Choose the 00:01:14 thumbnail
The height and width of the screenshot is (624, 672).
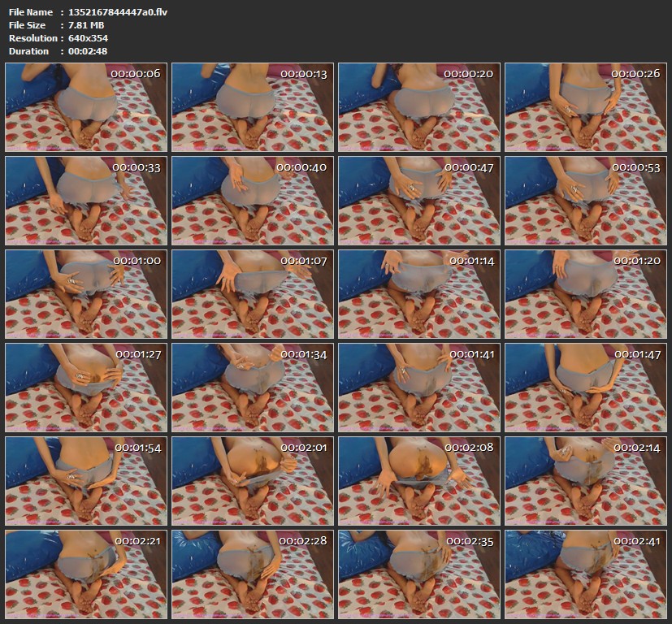pos(418,293)
